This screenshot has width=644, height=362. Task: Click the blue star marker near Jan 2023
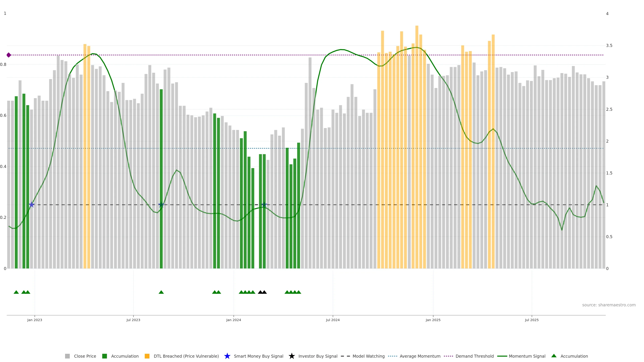pos(32,205)
